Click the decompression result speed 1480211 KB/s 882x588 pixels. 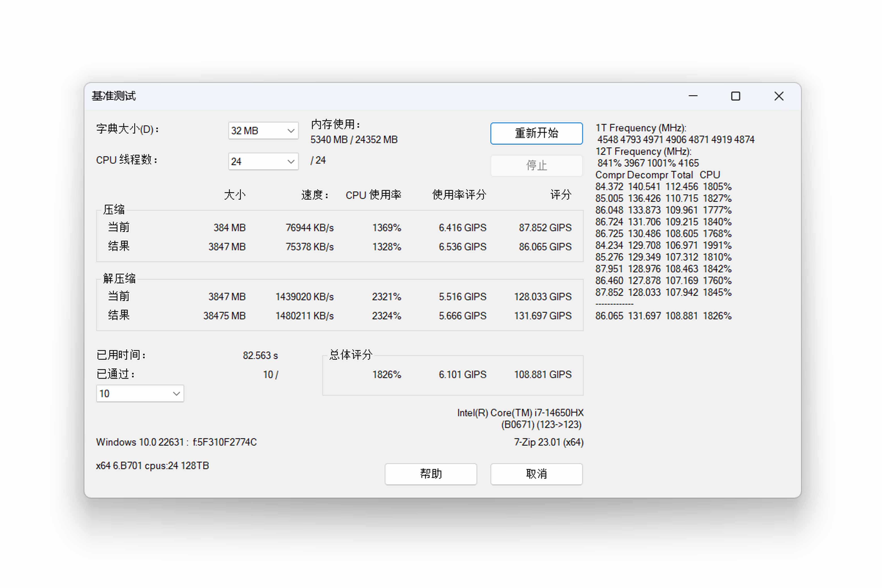coord(304,316)
